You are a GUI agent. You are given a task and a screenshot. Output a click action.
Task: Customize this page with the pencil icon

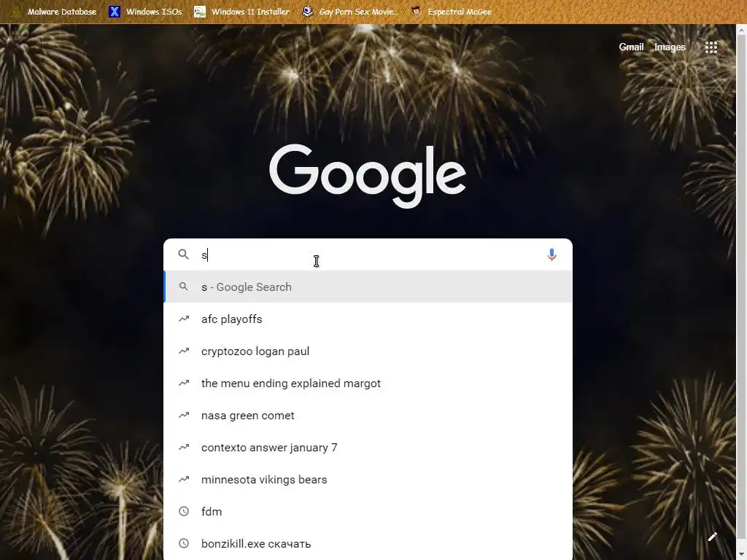713,537
